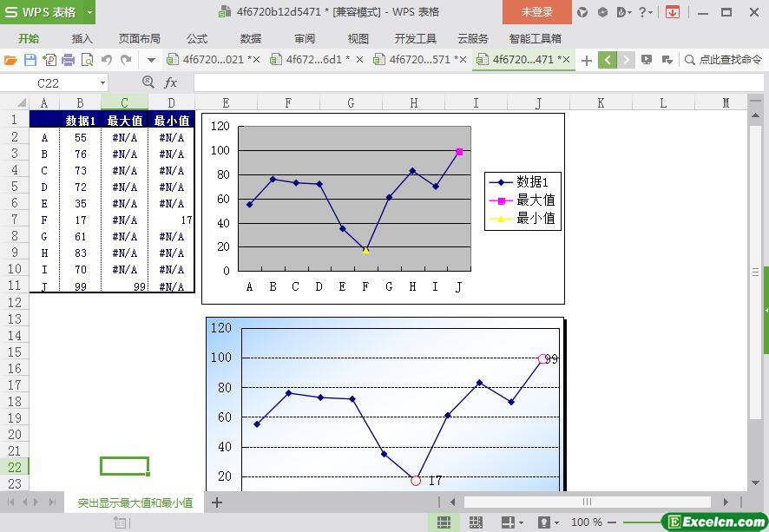Click the magenta max marker on upper chart

459,152
